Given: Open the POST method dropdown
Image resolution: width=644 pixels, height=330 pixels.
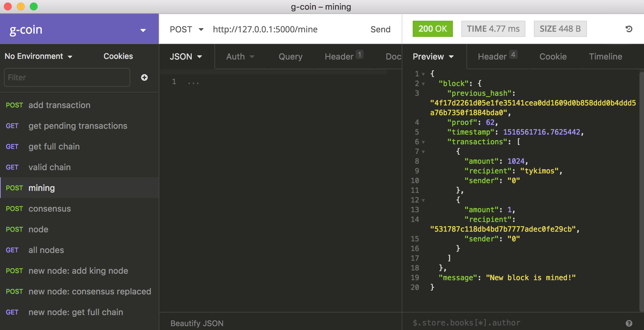Looking at the screenshot, I should pyautogui.click(x=187, y=29).
